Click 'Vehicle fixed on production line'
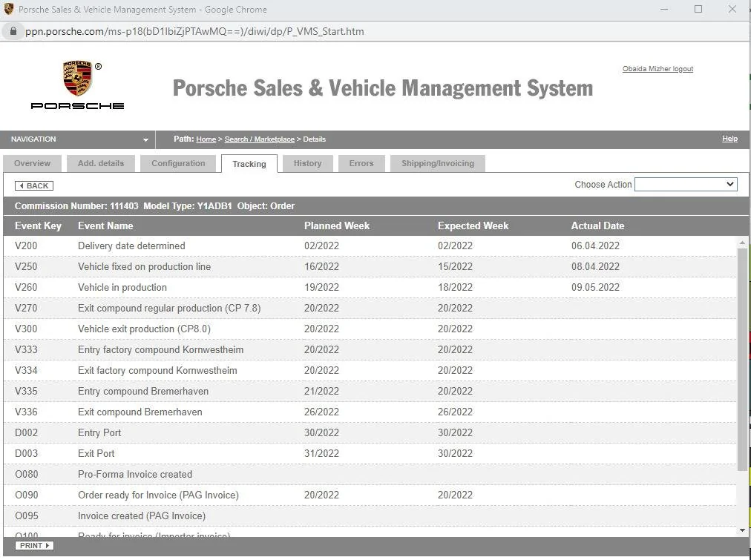 pos(144,266)
